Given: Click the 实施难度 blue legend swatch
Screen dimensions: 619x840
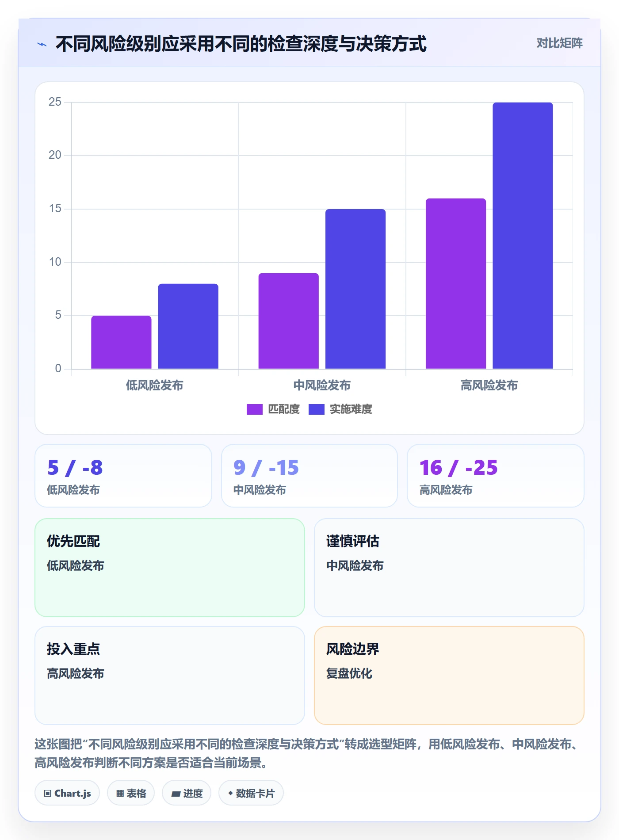Looking at the screenshot, I should tap(316, 409).
